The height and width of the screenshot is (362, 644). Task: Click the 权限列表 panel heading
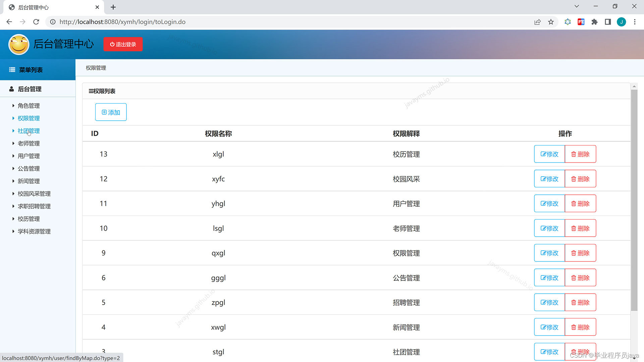coord(102,91)
